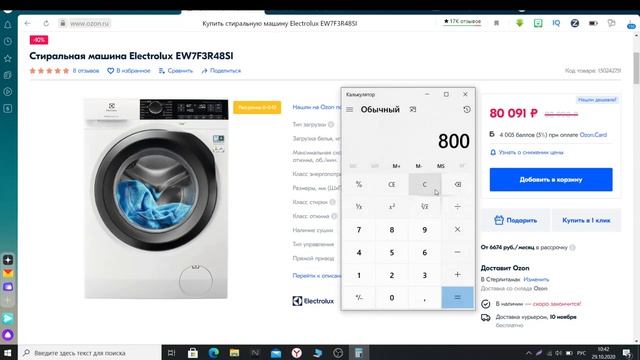Click the M+ memory add key
The height and width of the screenshot is (360, 640).
click(396, 166)
